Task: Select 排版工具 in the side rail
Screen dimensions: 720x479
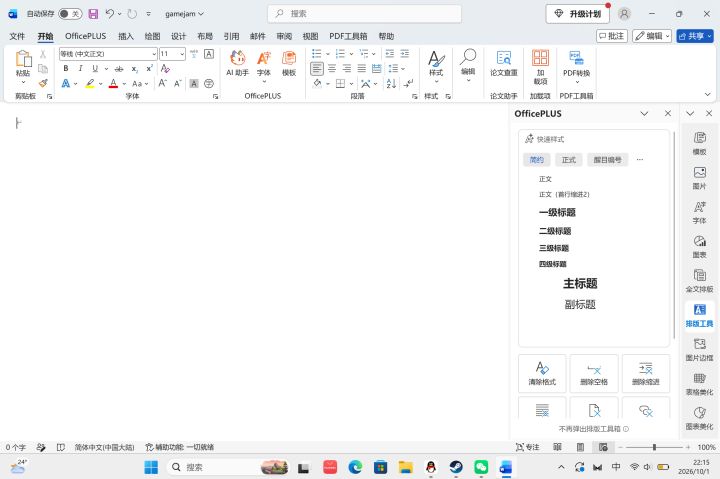Action: tap(699, 316)
